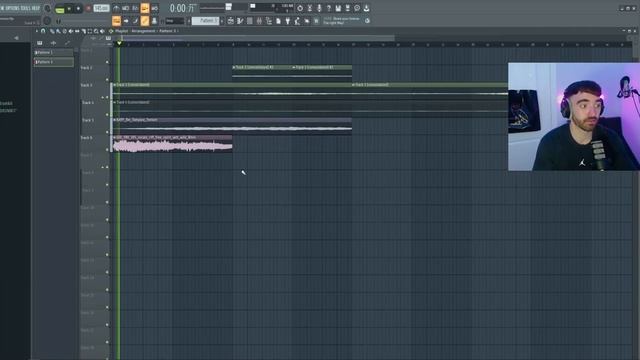Click the question mark help icon
Screen dimensions: 640x360
point(329,8)
